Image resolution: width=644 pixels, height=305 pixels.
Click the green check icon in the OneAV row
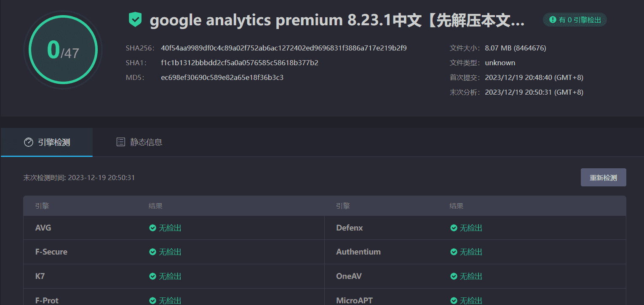pos(454,276)
